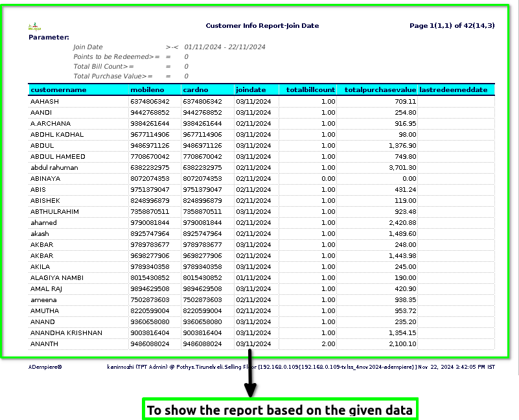Click customer name ABISHEK

point(45,201)
